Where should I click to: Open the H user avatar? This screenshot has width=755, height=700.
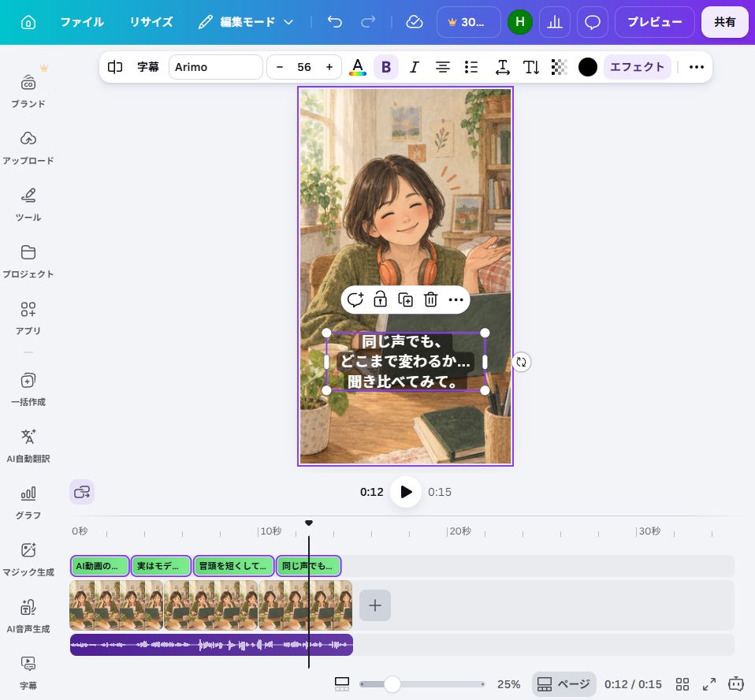(x=520, y=22)
